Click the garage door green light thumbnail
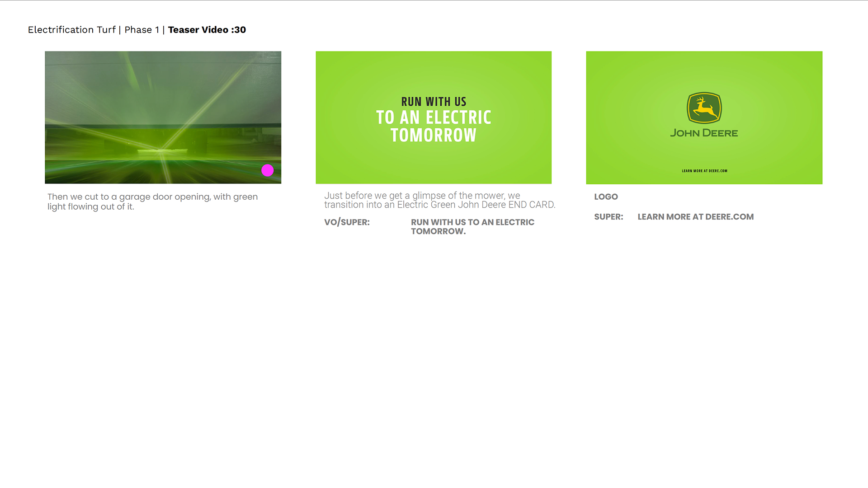Image resolution: width=868 pixels, height=488 pixels. pyautogui.click(x=163, y=117)
